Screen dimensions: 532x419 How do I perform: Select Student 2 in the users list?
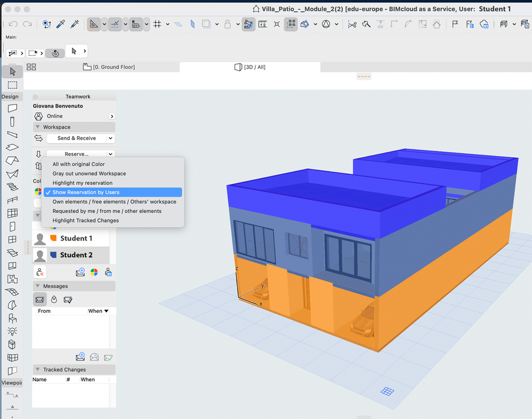pyautogui.click(x=76, y=255)
